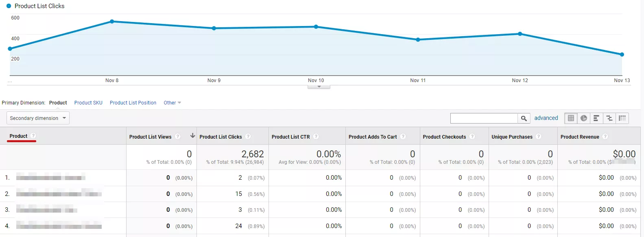Sort by Product List Views header
Image resolution: width=644 pixels, height=237 pixels.
click(151, 137)
